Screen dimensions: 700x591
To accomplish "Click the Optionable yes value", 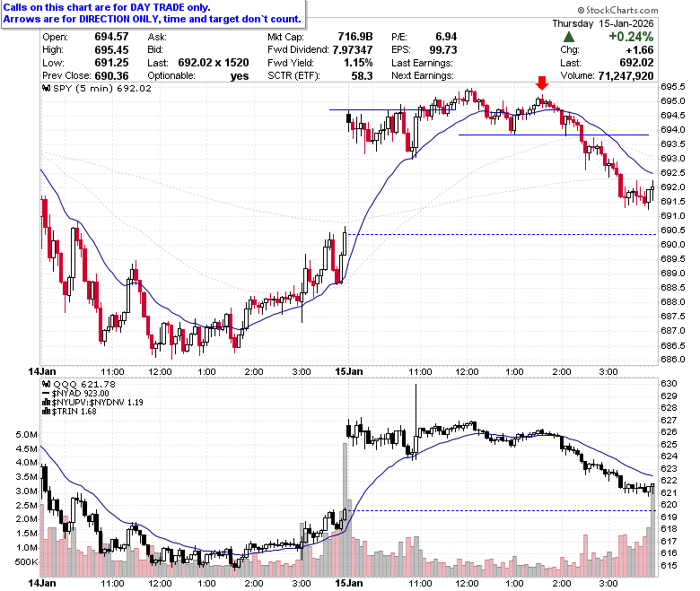I will pyautogui.click(x=240, y=76).
